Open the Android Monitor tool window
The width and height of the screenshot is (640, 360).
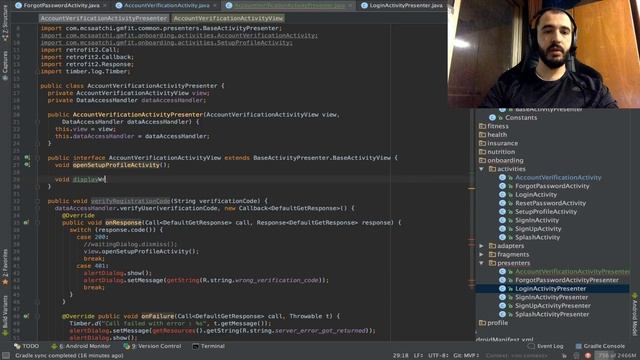pos(81,346)
